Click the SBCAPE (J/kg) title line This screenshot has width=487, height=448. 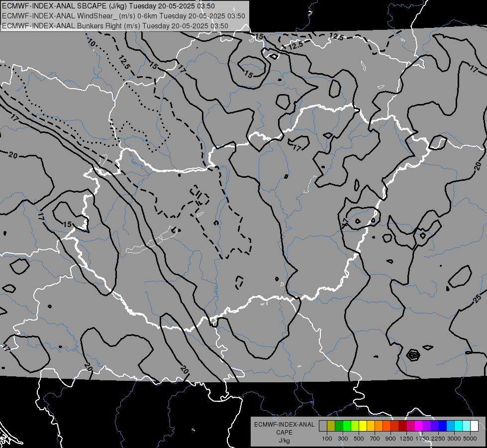coord(108,6)
